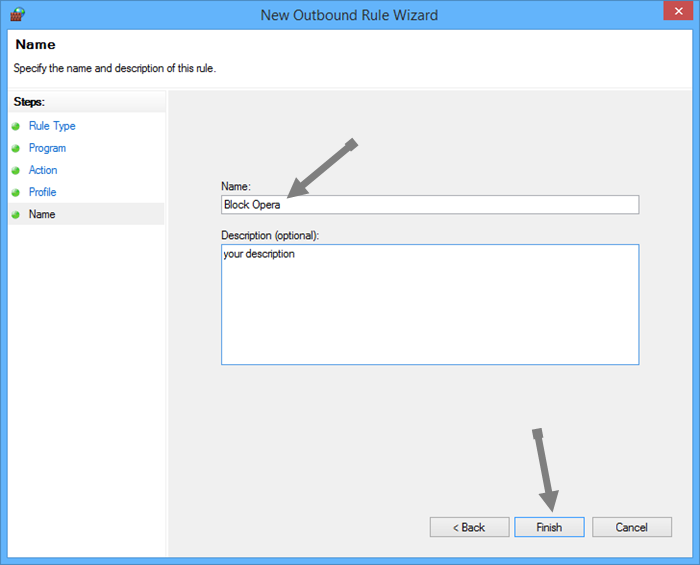Click the green bullet beside the Name step
Viewport: 700px width, 565px height.
16,215
